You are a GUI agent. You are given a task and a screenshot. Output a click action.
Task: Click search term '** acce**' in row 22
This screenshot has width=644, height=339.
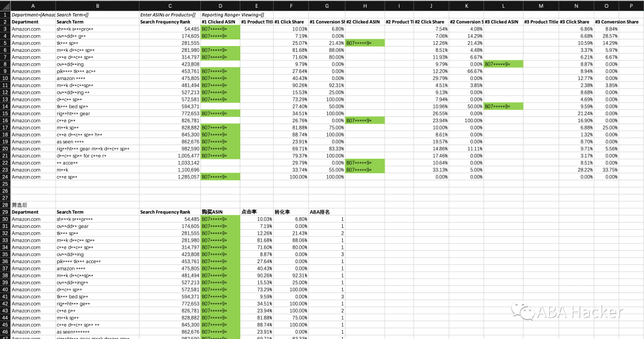[97, 163]
